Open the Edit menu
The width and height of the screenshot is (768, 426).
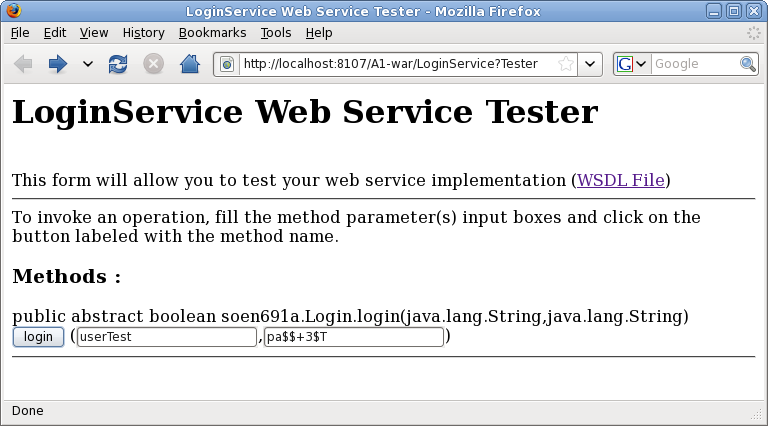tap(55, 33)
